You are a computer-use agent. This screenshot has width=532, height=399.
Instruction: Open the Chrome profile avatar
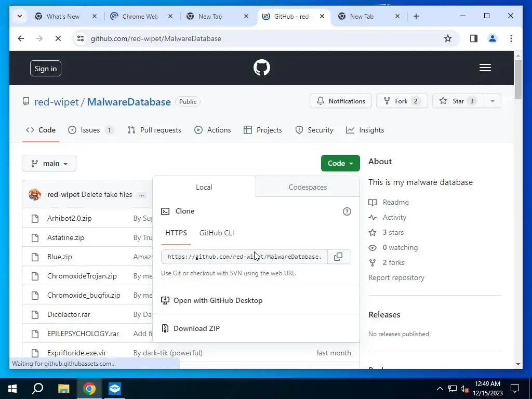tap(493, 38)
